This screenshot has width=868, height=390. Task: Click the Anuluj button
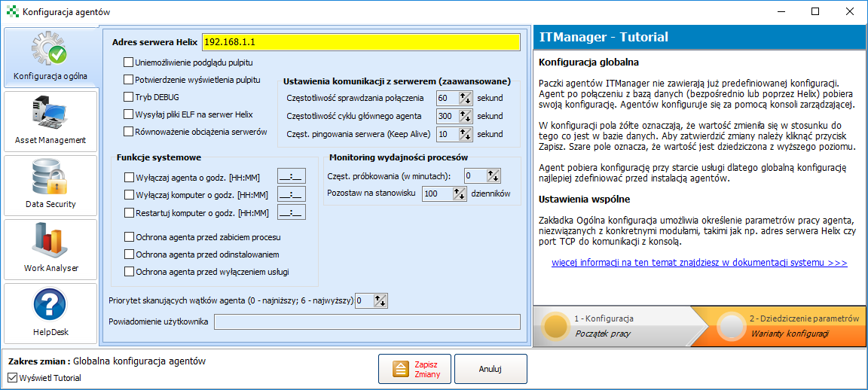(491, 369)
